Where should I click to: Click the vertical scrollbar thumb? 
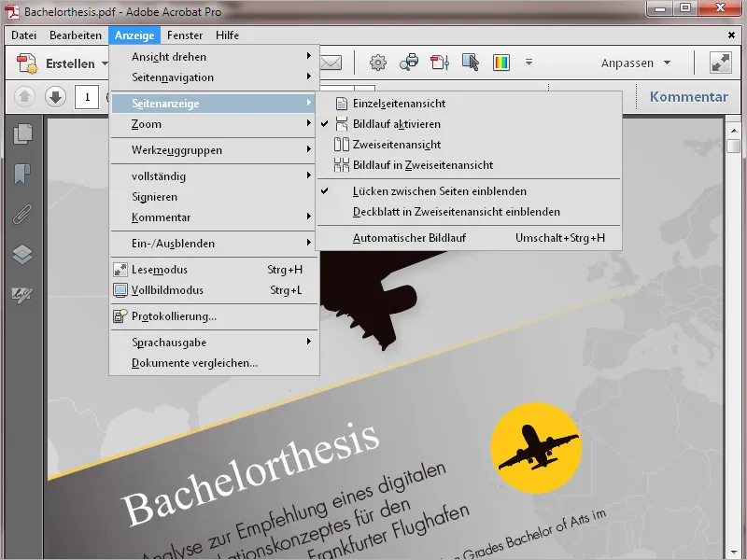[734, 146]
